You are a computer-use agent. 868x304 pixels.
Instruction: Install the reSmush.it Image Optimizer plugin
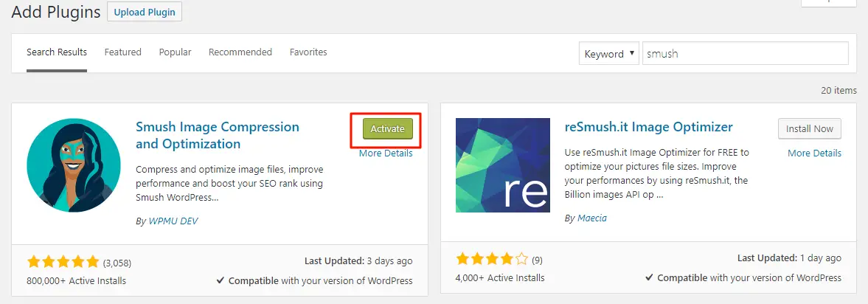tap(809, 128)
